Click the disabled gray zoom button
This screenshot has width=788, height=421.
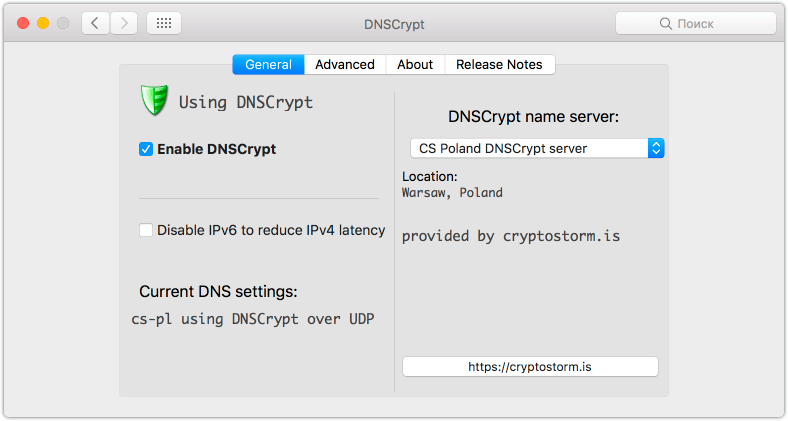pos(63,23)
